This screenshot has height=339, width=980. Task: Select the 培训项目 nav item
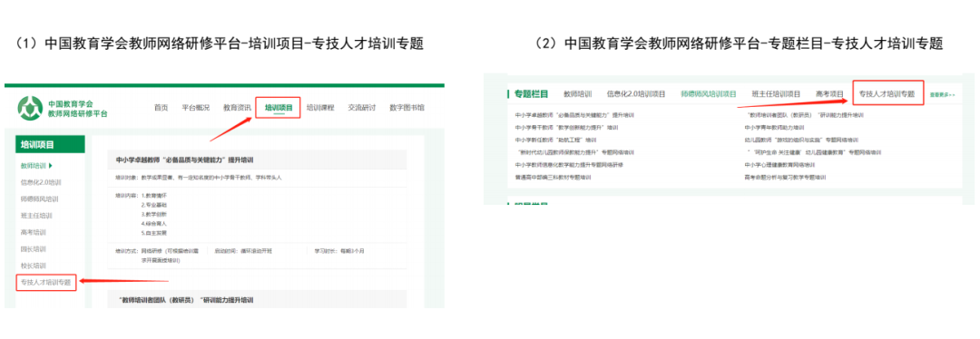coord(279,107)
